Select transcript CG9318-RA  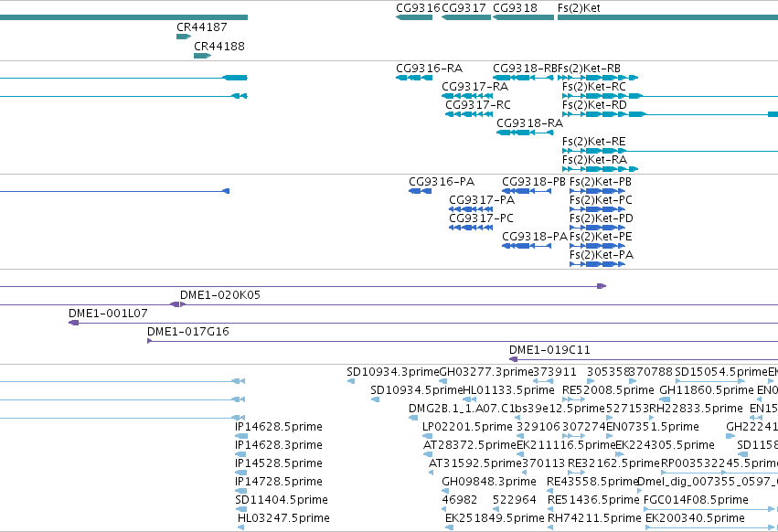click(525, 133)
